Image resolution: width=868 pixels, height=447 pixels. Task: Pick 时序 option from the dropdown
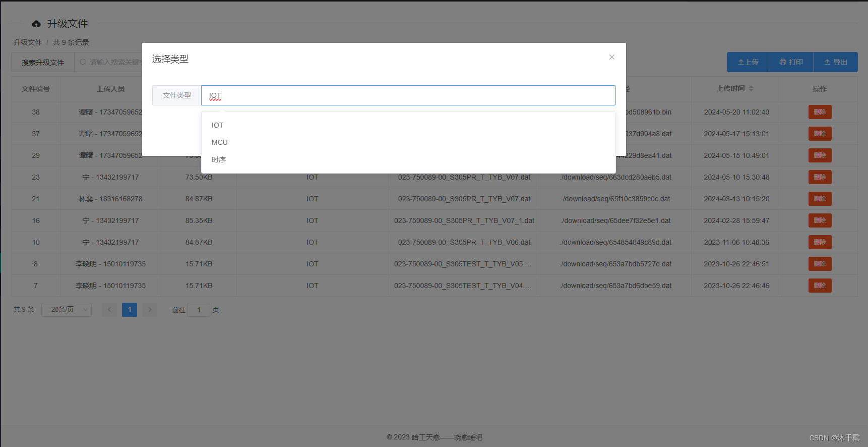(x=408, y=159)
